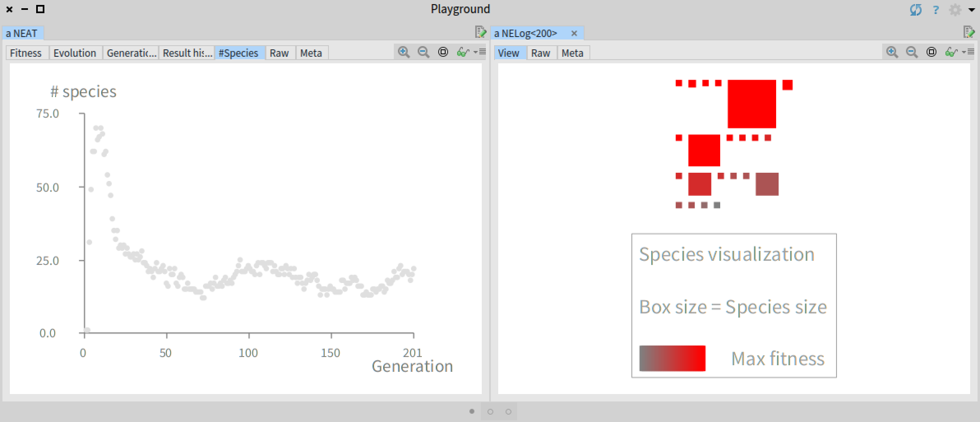Screen dimensions: 980x422
Task: Open the NELog pane toolbar menu dropdown
Action: tap(968, 52)
